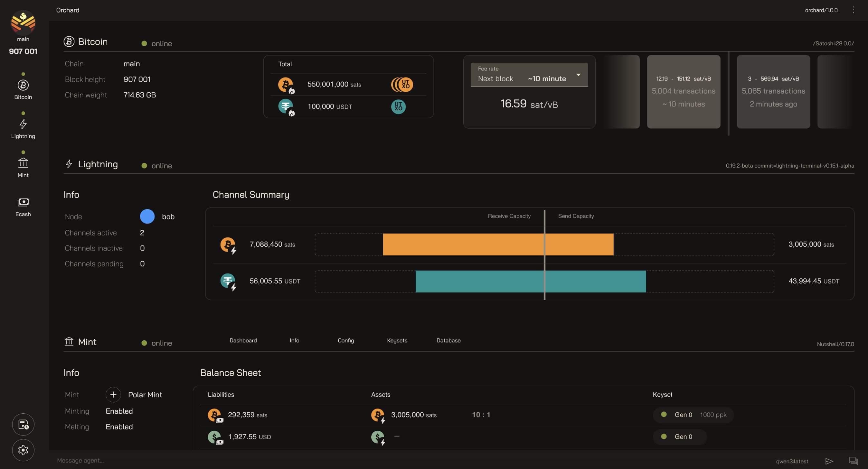This screenshot has width=868, height=469.
Task: Click the orange UTXO coin stack icon
Action: click(x=402, y=85)
